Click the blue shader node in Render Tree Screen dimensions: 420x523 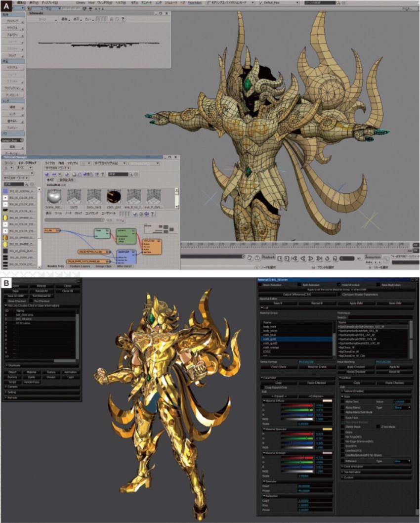point(126,257)
